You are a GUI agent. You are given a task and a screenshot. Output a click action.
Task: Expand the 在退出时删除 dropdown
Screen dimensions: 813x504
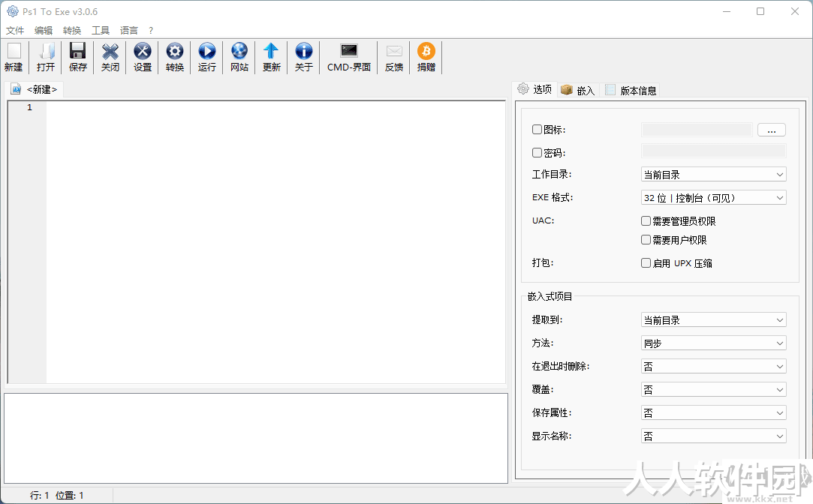[713, 367]
